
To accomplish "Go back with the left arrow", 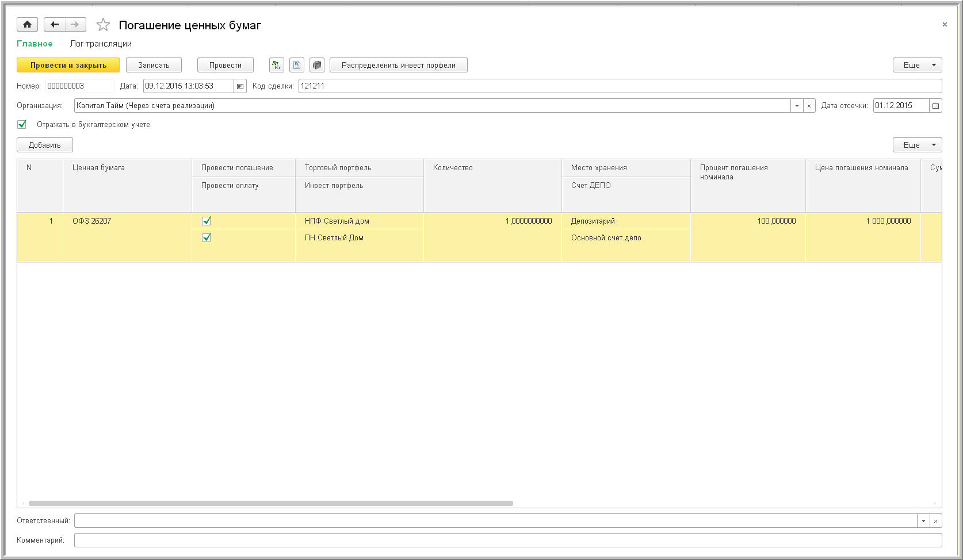I will tap(55, 25).
